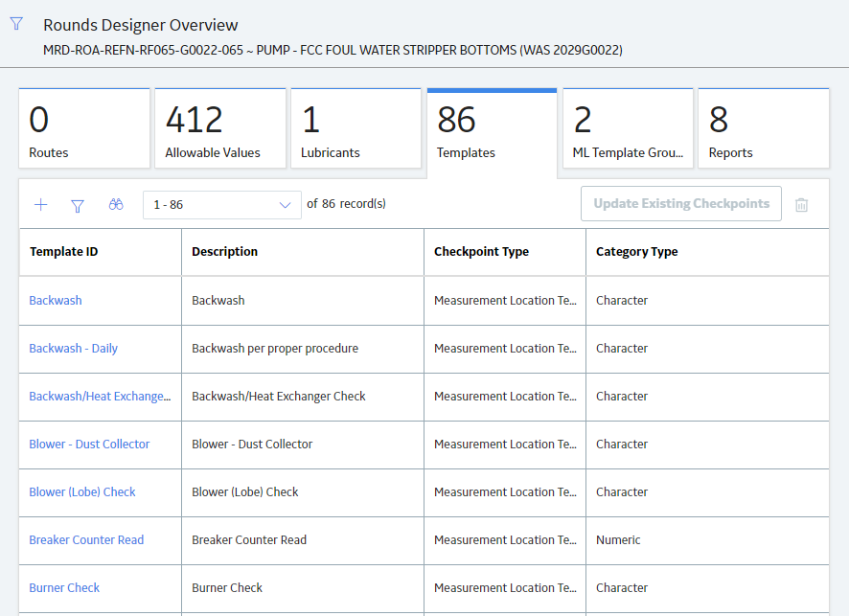This screenshot has height=616, width=849.
Task: Open the Backwash - Daily template
Action: pyautogui.click(x=73, y=349)
